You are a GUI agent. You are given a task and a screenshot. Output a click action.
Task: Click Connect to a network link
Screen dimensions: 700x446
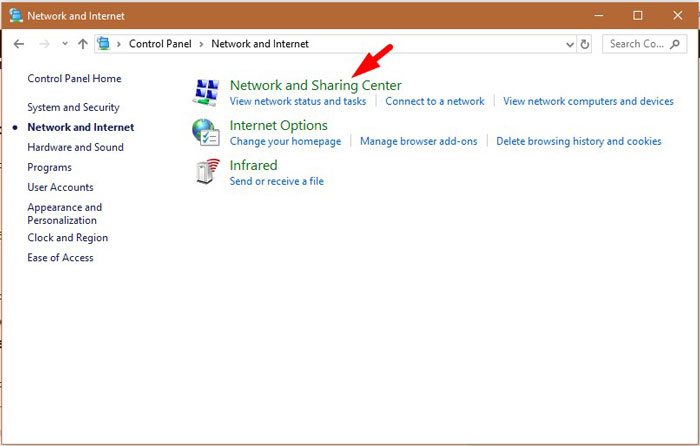coord(435,101)
